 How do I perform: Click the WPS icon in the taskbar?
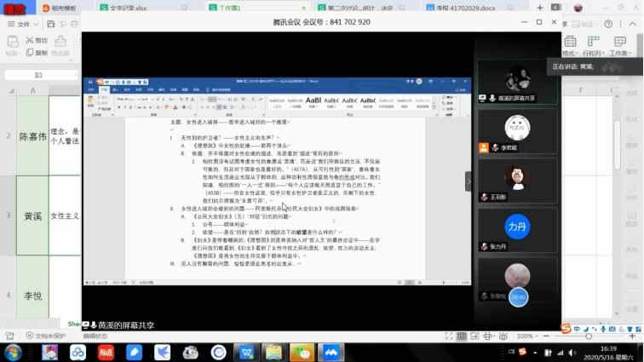246,351
